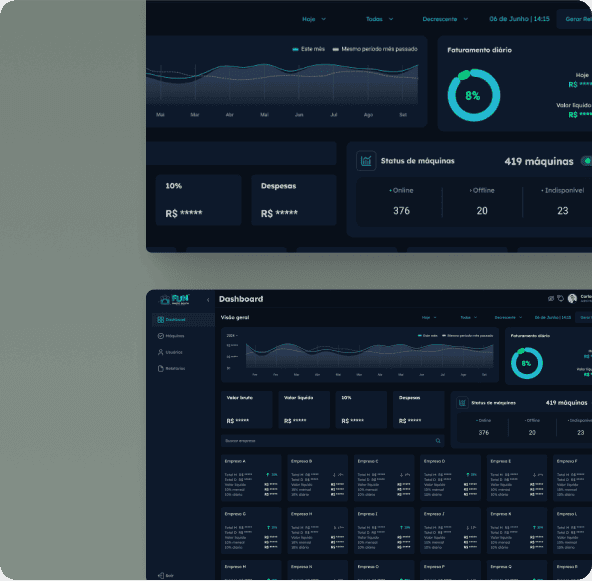This screenshot has width=592, height=581.
Task: Open the Hoje dropdown in the lower dashboard
Action: (429, 317)
